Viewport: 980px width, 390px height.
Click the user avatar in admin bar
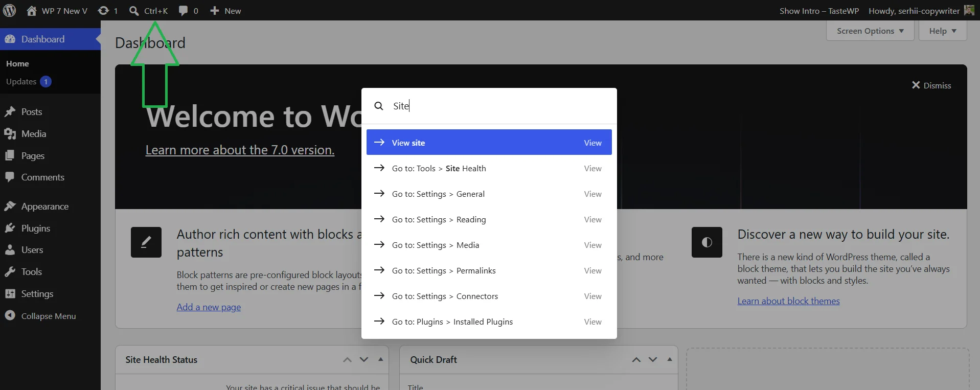tap(969, 10)
